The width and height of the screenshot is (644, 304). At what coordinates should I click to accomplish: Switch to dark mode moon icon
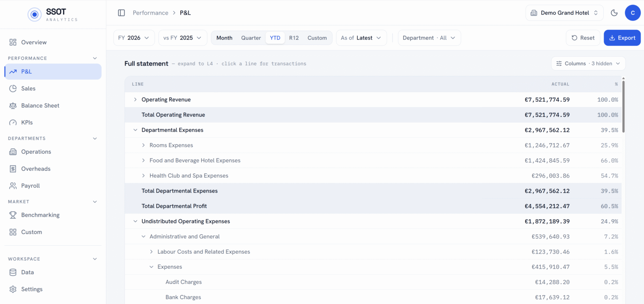coord(614,13)
